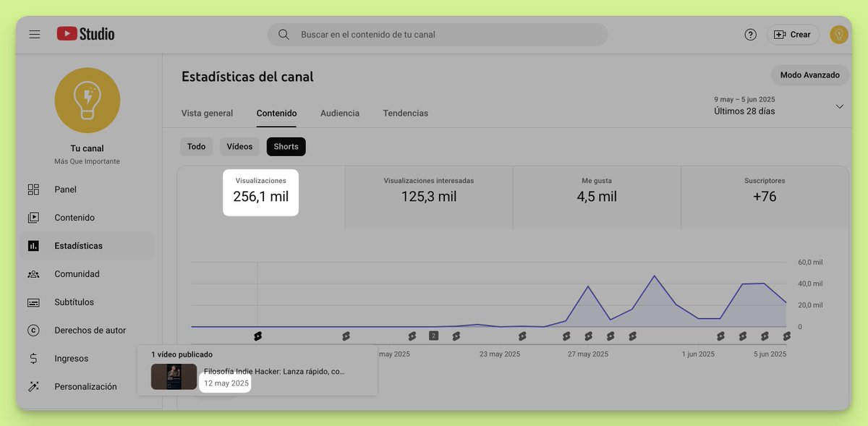The image size is (868, 426).
Task: Toggle off the Shorts filter
Action: pyautogui.click(x=286, y=146)
